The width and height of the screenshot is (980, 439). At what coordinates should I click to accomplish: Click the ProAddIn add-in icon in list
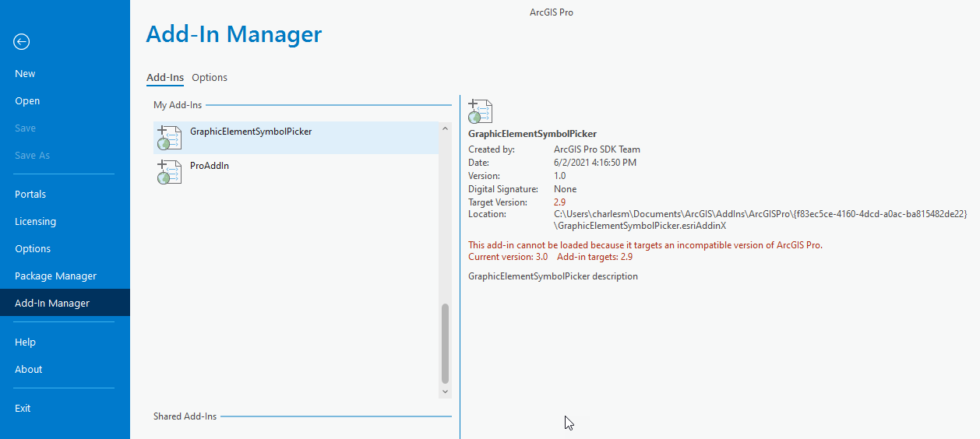[x=169, y=172]
